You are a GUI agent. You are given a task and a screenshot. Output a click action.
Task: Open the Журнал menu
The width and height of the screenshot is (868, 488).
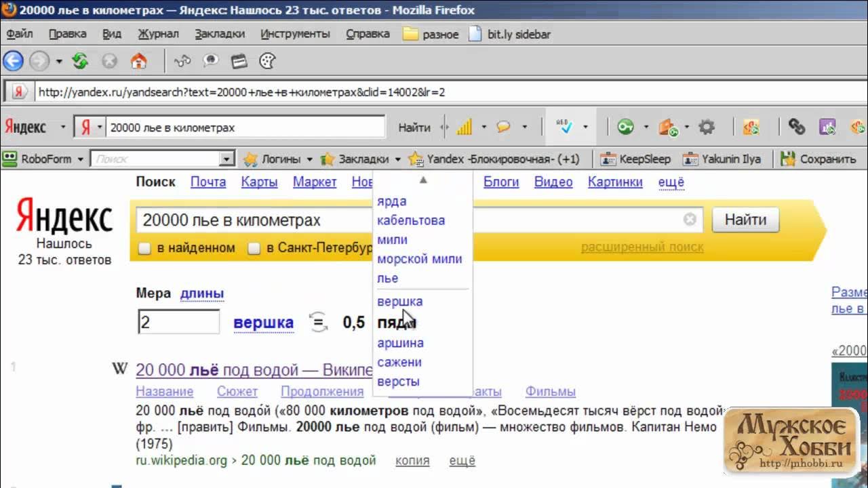[158, 34]
